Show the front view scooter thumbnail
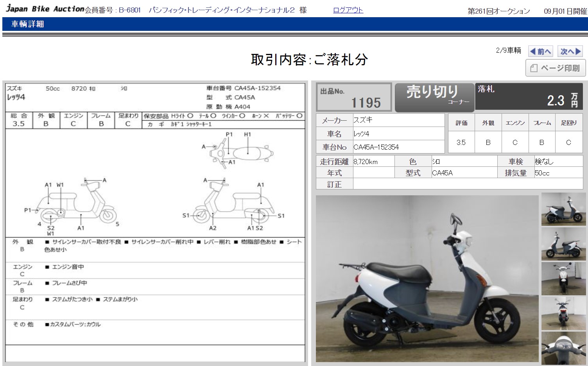 [563, 279]
